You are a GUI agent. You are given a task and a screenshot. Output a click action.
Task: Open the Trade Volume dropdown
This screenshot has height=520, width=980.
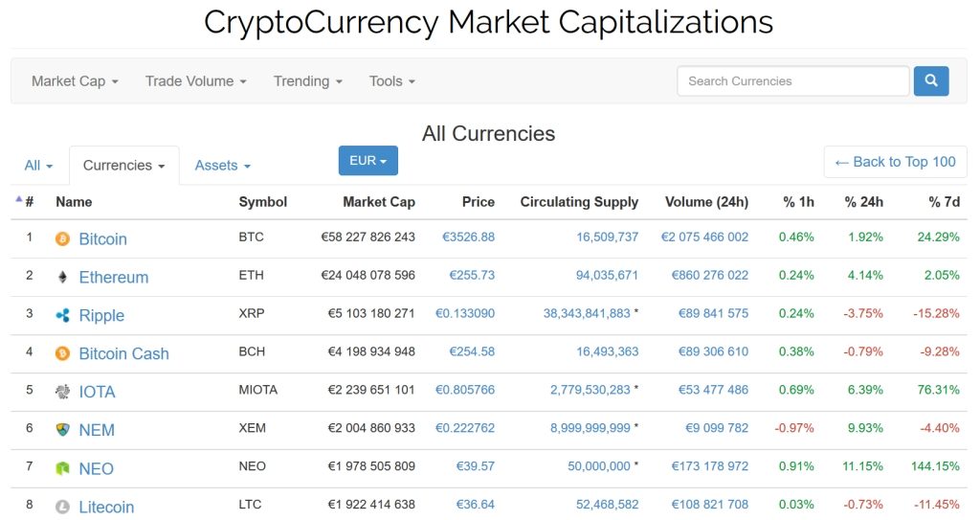tap(195, 81)
